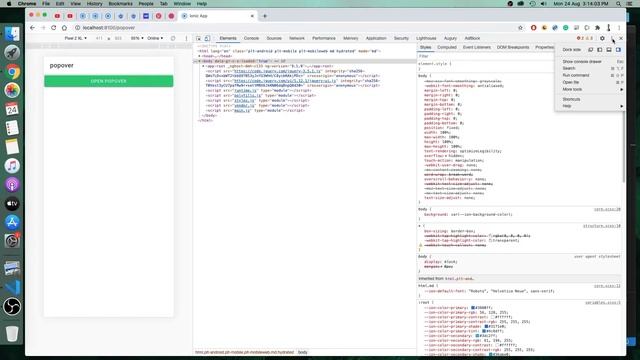Dock DevTools to the right side
Screen dimensions: 640x360
tap(618, 50)
